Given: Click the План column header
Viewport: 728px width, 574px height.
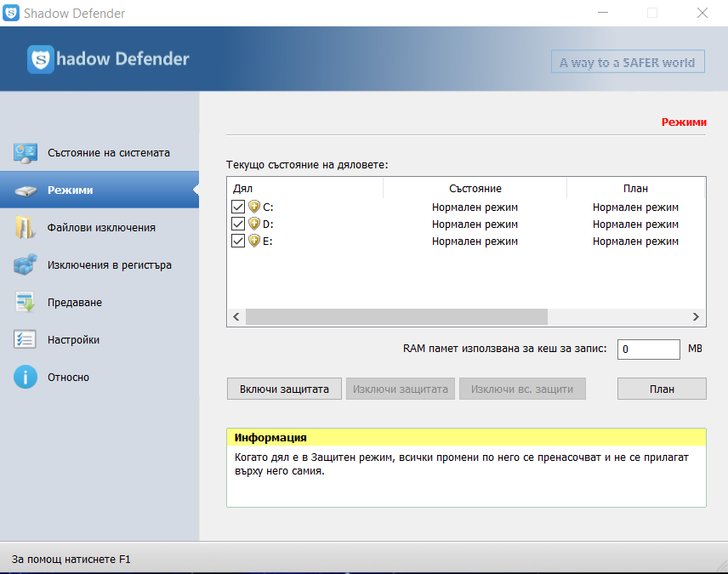Looking at the screenshot, I should click(635, 189).
